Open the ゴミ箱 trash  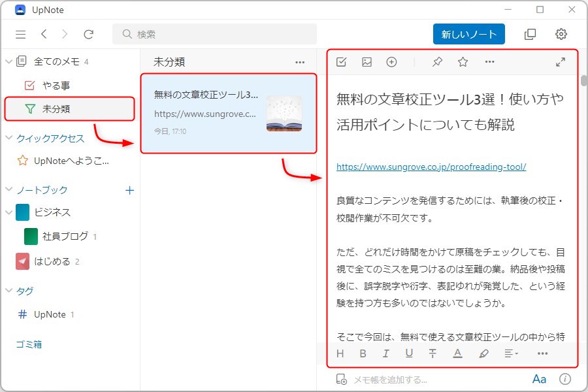[x=29, y=344]
